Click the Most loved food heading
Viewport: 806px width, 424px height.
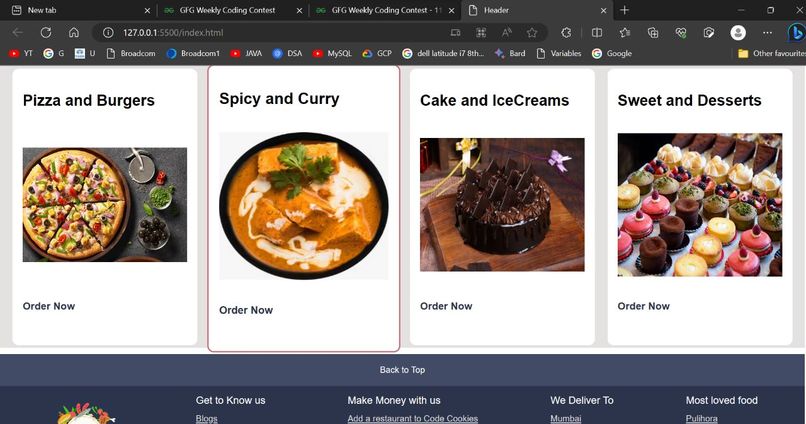click(x=722, y=400)
